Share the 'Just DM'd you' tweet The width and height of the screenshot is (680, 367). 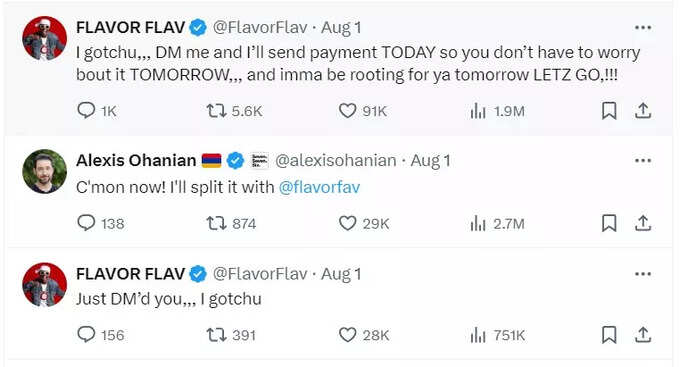(x=643, y=334)
